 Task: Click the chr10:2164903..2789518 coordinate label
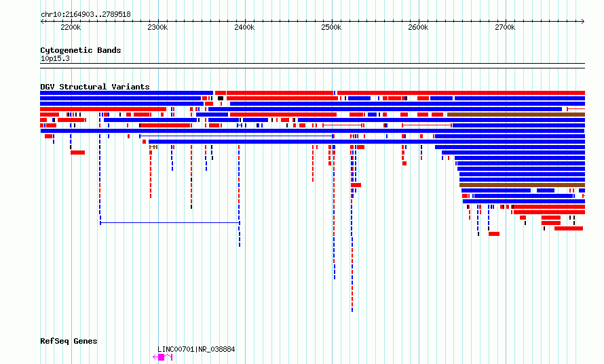(86, 14)
